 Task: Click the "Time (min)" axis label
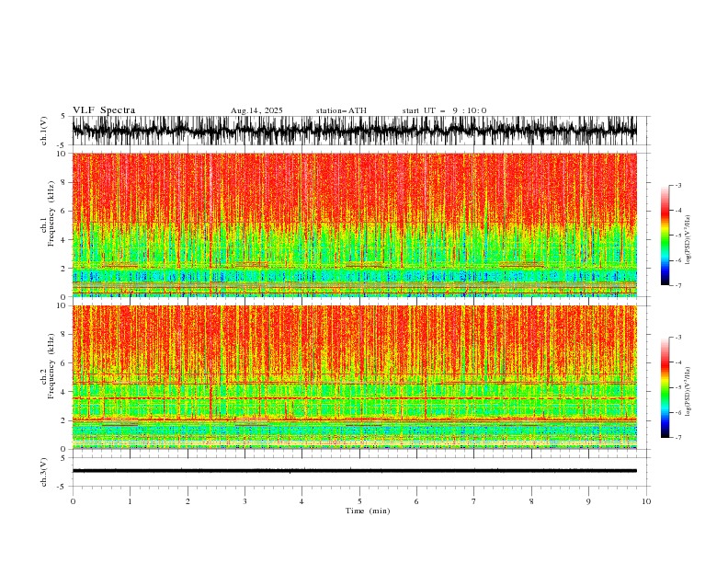point(368,511)
